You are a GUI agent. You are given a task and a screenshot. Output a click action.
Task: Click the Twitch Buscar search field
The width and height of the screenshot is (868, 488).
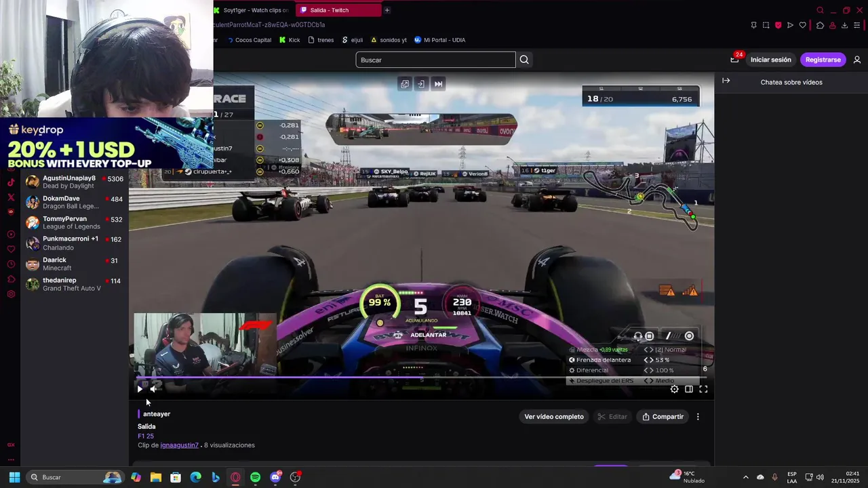pyautogui.click(x=435, y=60)
